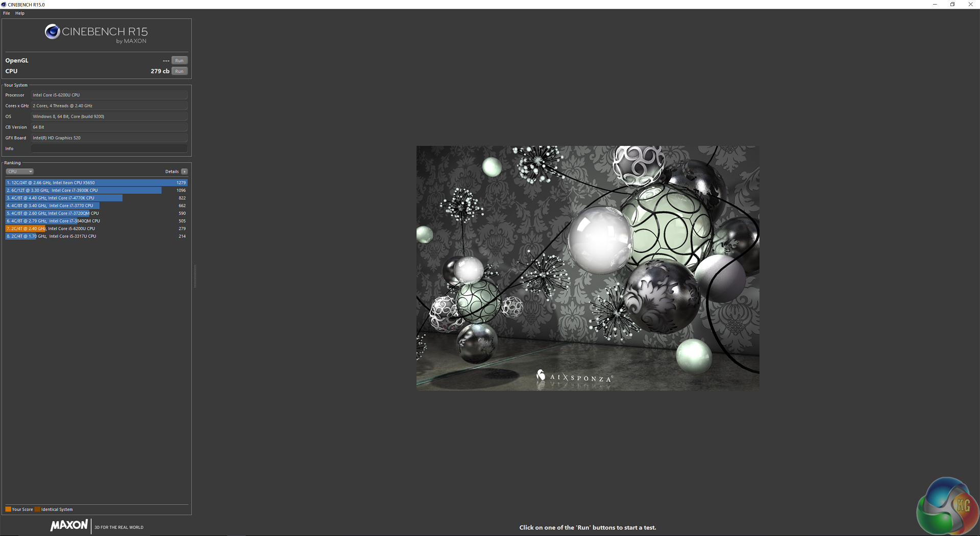This screenshot has width=980, height=536.
Task: Select the Intel Core i5-3317U ranking row
Action: [x=96, y=236]
